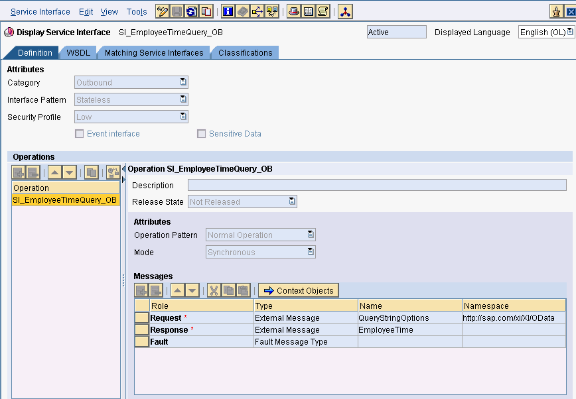Move operation down arrow icon

coord(69,172)
